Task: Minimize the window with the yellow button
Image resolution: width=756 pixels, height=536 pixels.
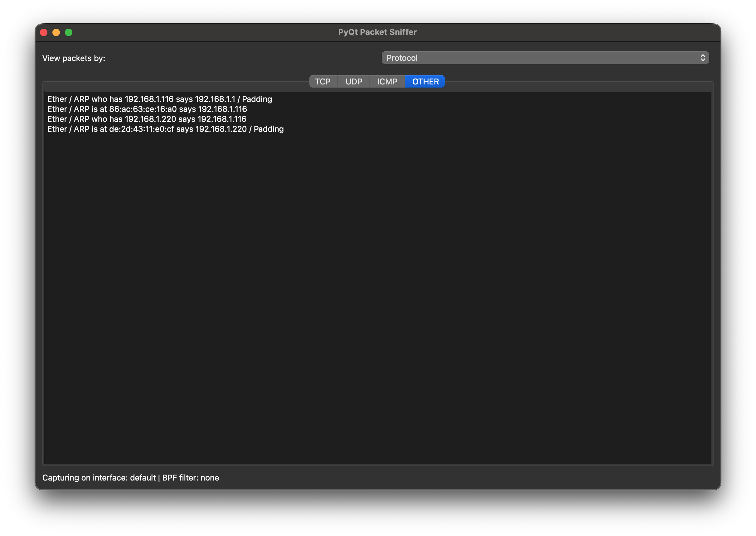Action: point(56,32)
